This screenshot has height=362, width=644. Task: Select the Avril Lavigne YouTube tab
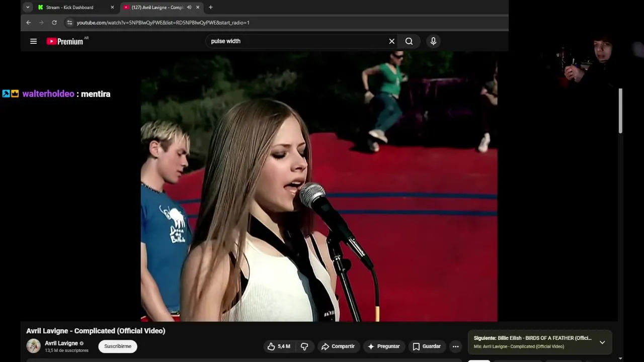tap(157, 8)
